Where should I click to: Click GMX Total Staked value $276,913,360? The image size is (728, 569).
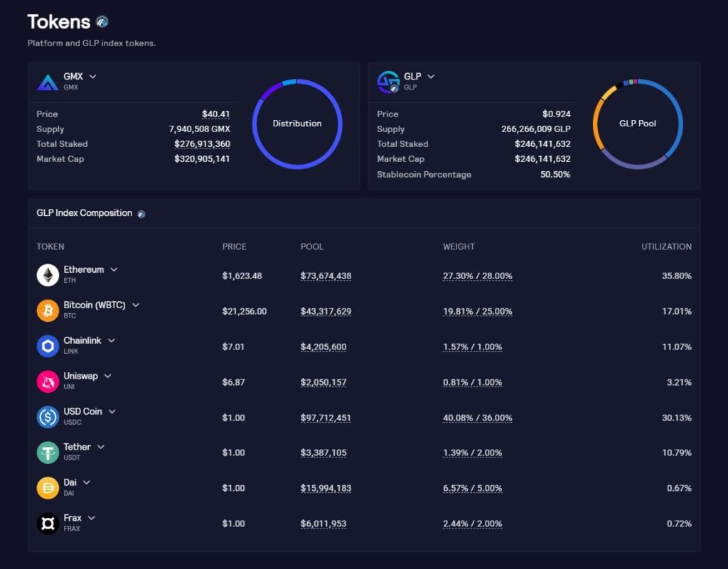tap(202, 143)
